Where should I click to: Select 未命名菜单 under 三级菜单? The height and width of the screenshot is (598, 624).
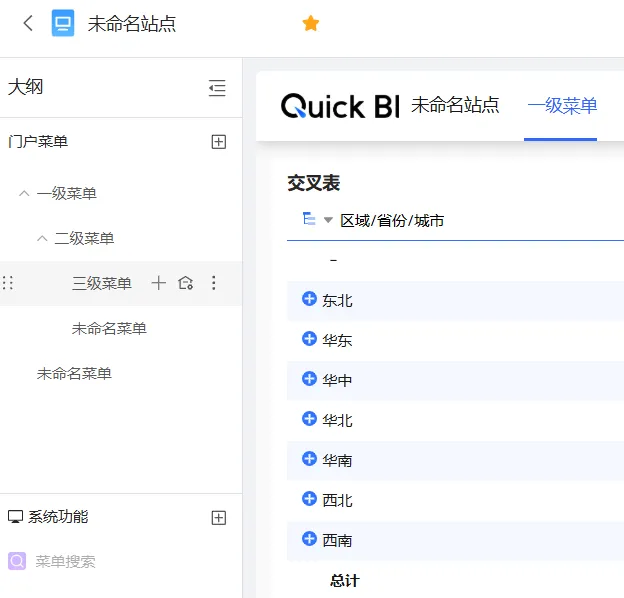point(109,328)
